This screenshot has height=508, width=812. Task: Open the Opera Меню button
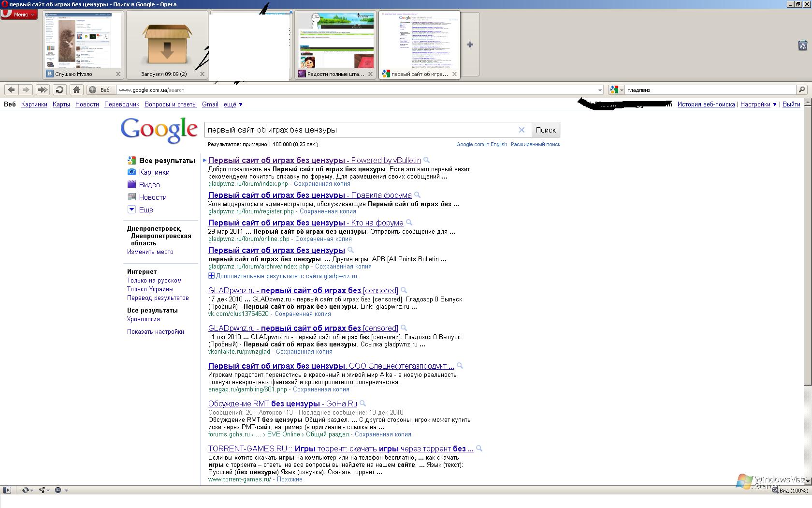click(x=19, y=14)
